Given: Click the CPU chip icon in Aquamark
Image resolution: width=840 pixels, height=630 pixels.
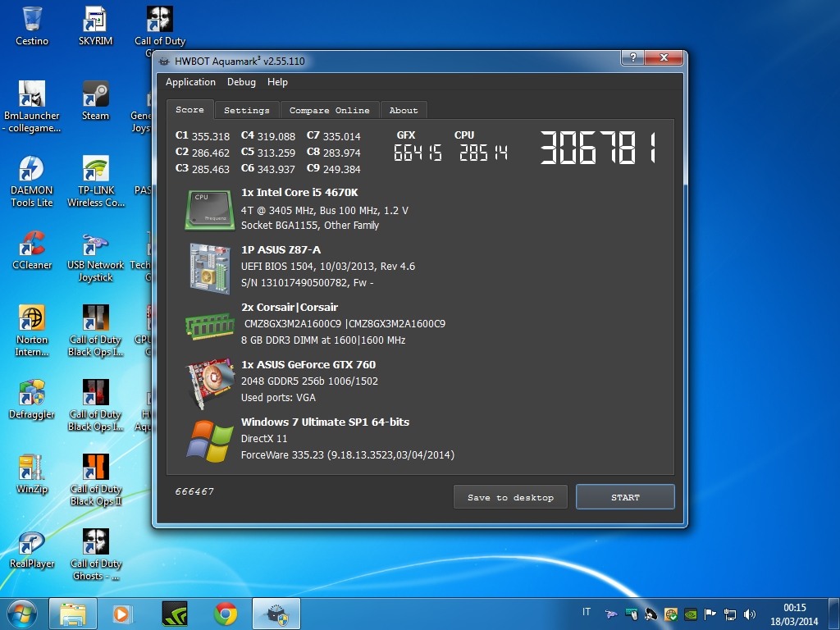Looking at the screenshot, I should coord(209,210).
